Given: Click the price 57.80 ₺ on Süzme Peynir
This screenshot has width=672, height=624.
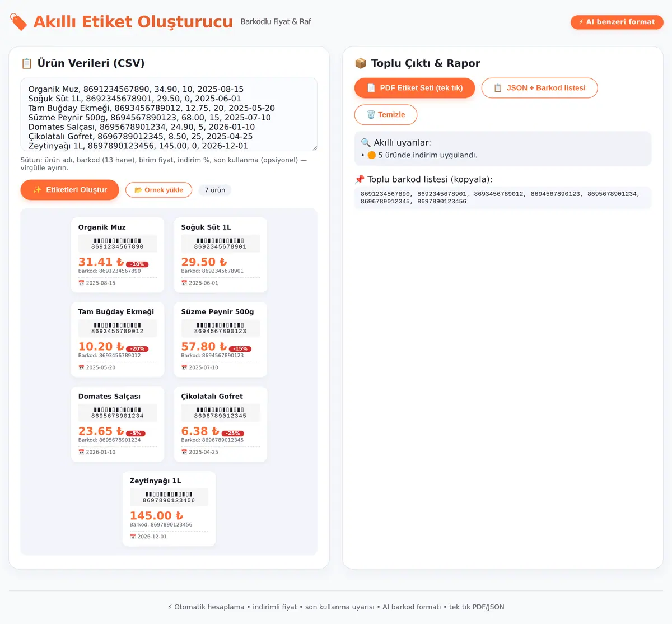Looking at the screenshot, I should click(204, 347).
